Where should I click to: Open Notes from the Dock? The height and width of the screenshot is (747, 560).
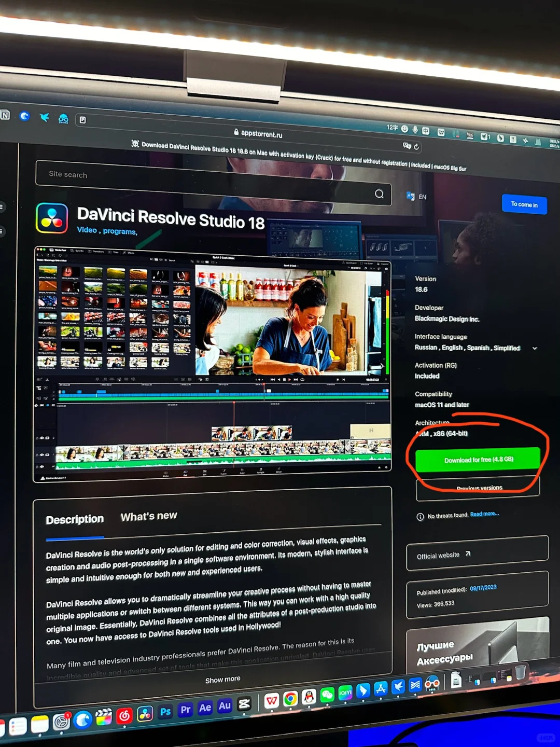click(x=39, y=724)
